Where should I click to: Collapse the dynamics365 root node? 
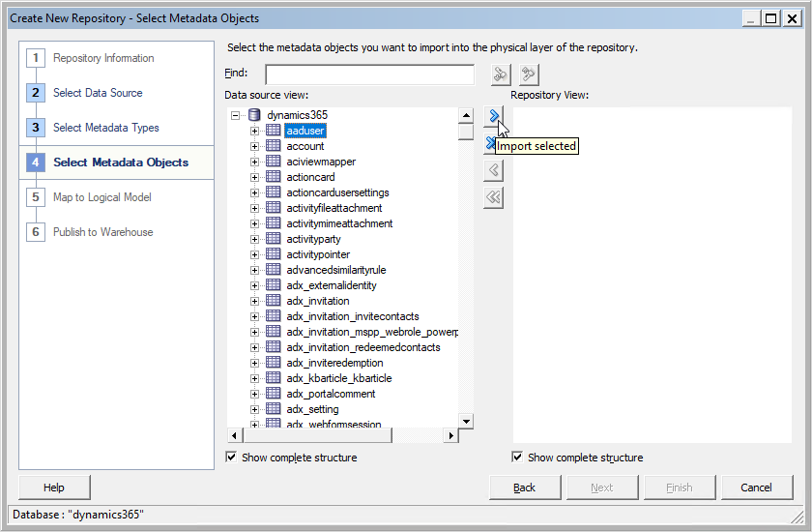235,115
